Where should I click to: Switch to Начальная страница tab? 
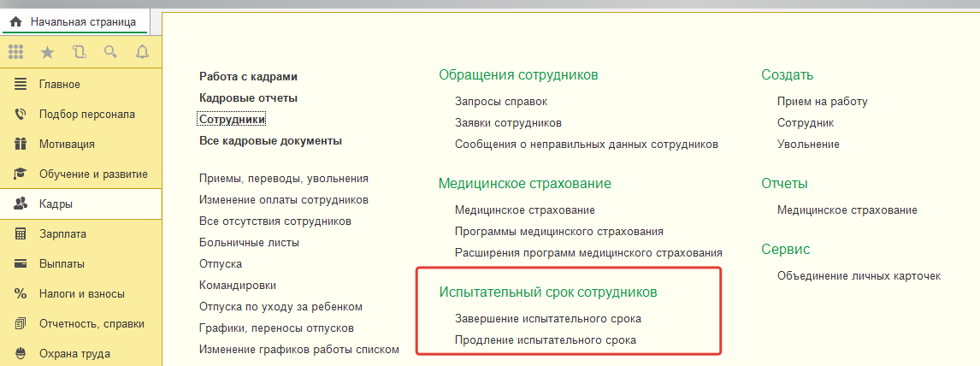click(x=75, y=22)
